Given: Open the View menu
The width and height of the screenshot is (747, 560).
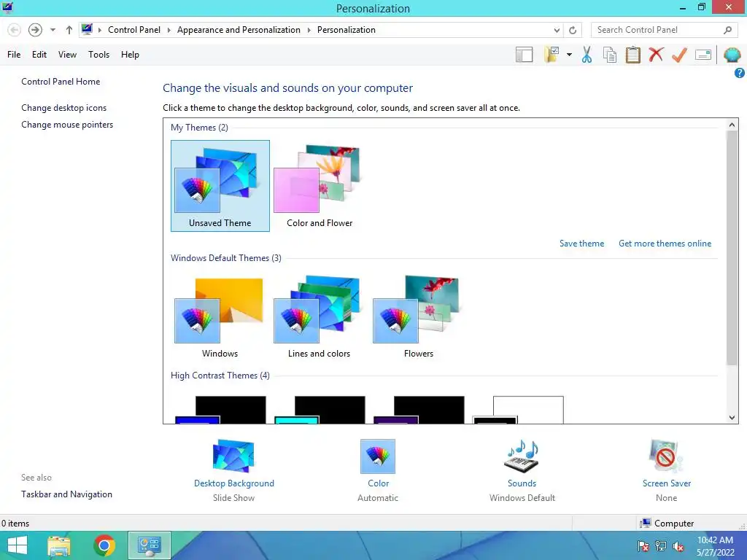Looking at the screenshot, I should tap(67, 55).
